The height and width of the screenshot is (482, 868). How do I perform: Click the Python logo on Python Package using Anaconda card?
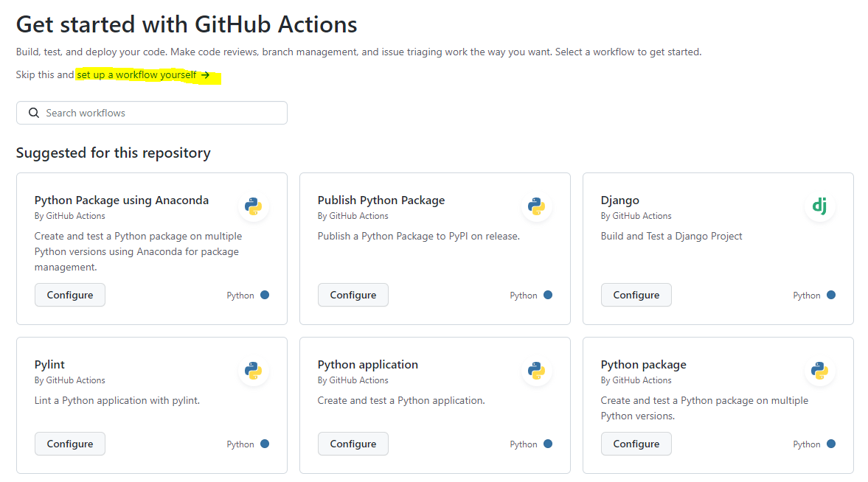pos(254,206)
